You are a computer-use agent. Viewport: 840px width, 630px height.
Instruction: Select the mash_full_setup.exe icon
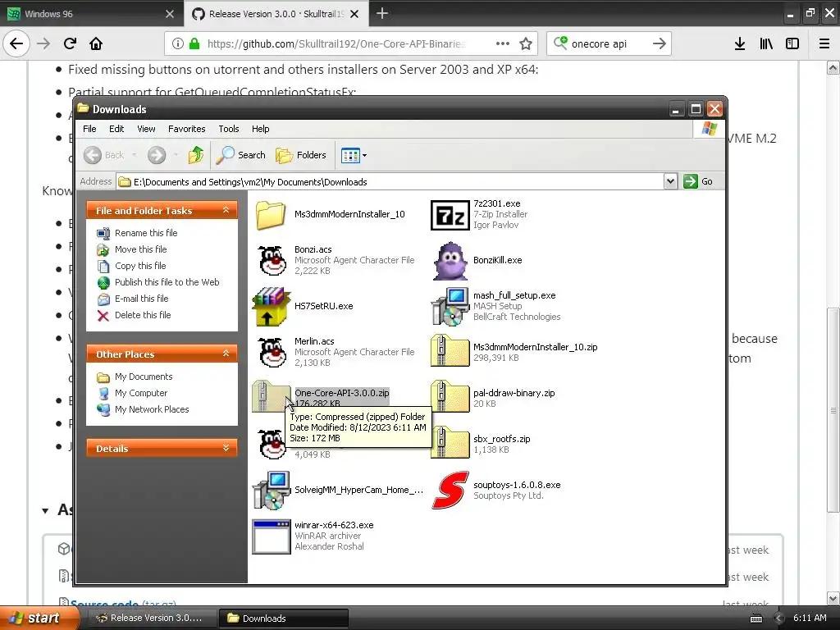(x=450, y=307)
